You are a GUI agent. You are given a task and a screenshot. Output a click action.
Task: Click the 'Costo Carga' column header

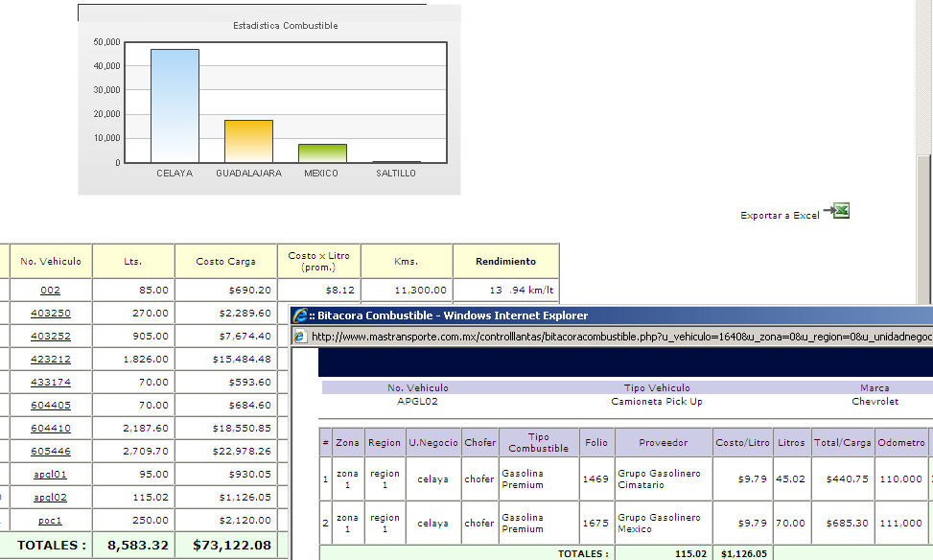(x=225, y=261)
